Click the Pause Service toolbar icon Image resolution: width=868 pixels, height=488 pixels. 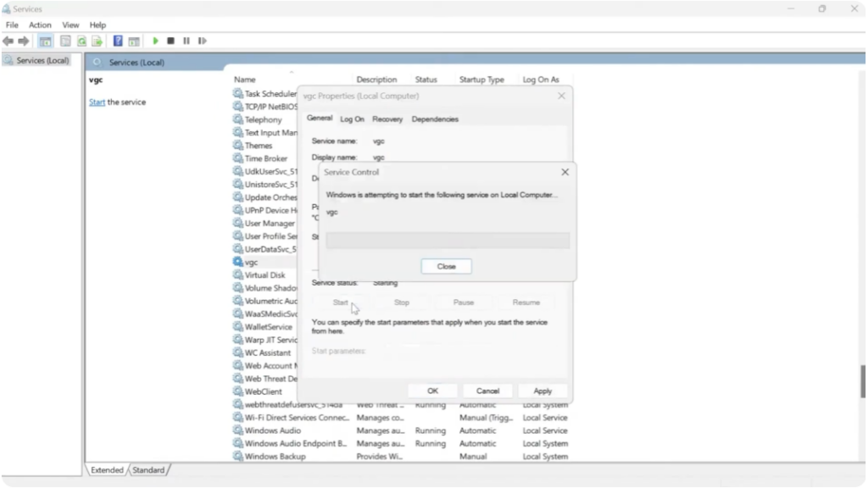(x=188, y=41)
